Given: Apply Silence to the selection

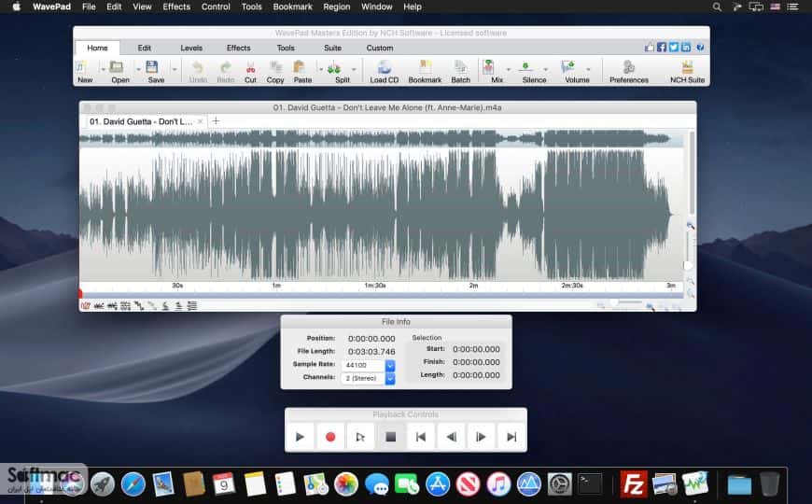Looking at the screenshot, I should tap(531, 72).
